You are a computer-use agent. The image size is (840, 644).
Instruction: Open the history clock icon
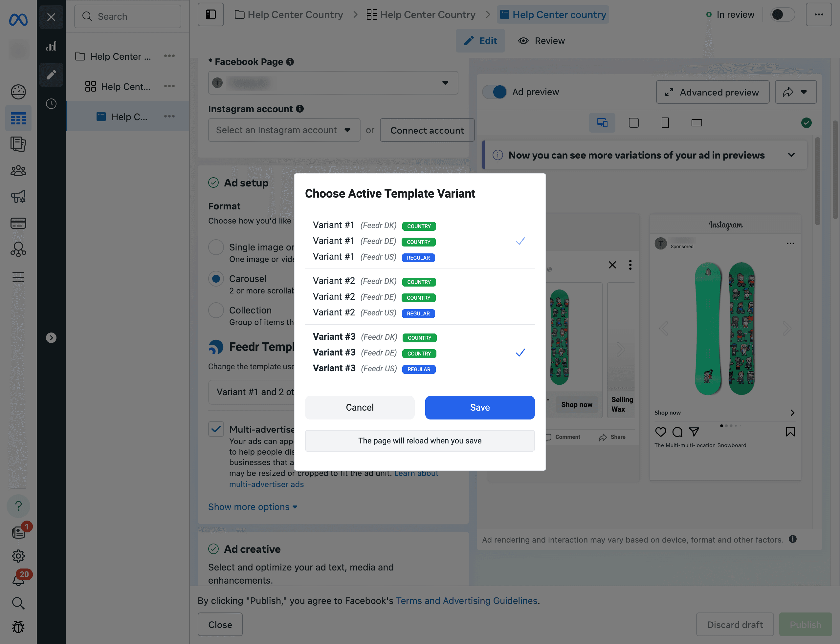point(51,104)
